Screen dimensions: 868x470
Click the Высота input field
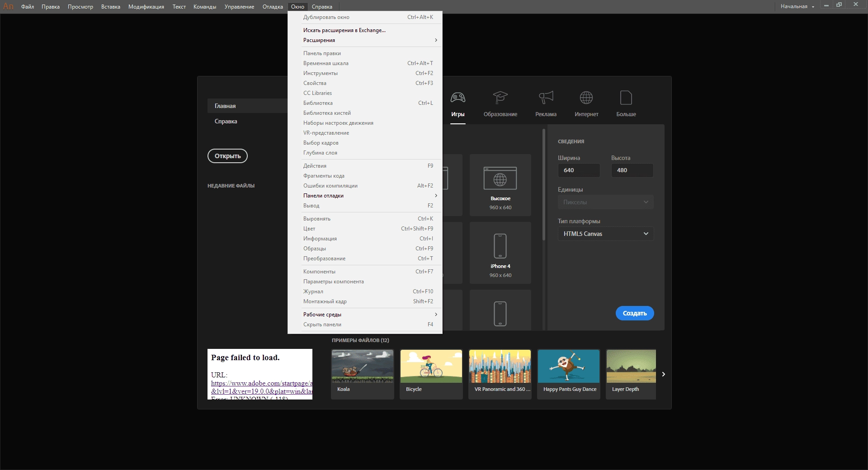[632, 170]
